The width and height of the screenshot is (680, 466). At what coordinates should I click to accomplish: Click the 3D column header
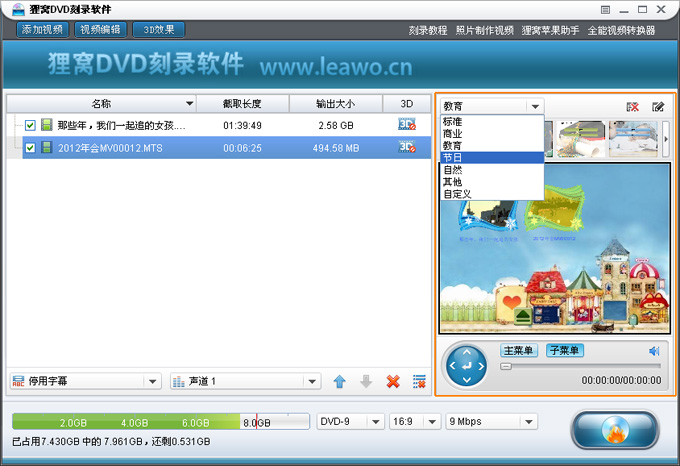tap(406, 104)
